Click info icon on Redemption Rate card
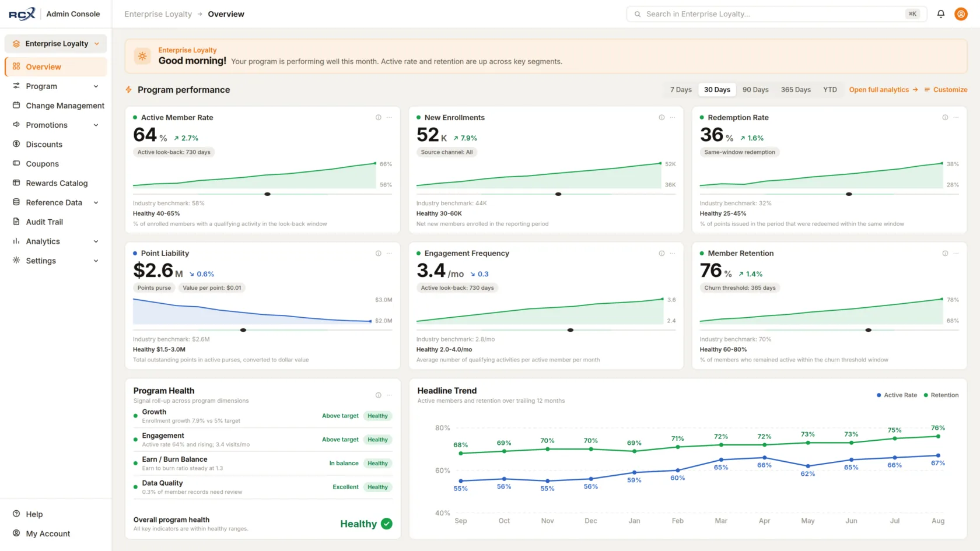The height and width of the screenshot is (551, 980). point(945,118)
